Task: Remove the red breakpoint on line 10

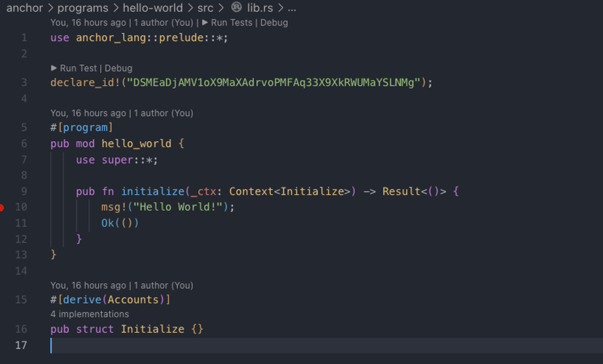Action: 2,207
